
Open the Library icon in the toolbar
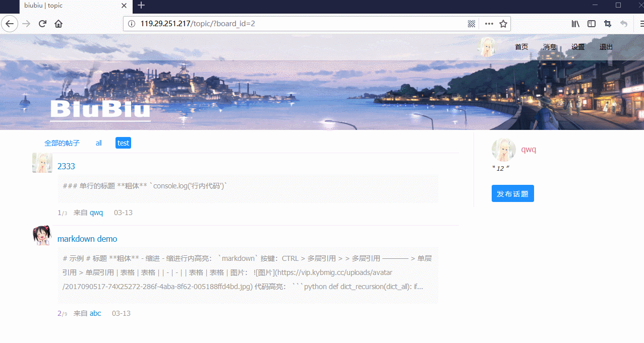tap(575, 24)
